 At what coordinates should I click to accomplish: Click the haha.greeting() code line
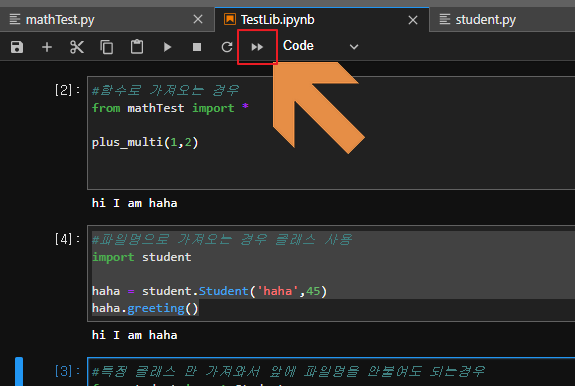[145, 308]
